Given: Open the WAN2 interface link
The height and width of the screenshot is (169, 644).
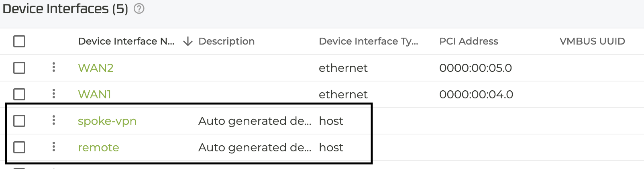Looking at the screenshot, I should coord(96,68).
